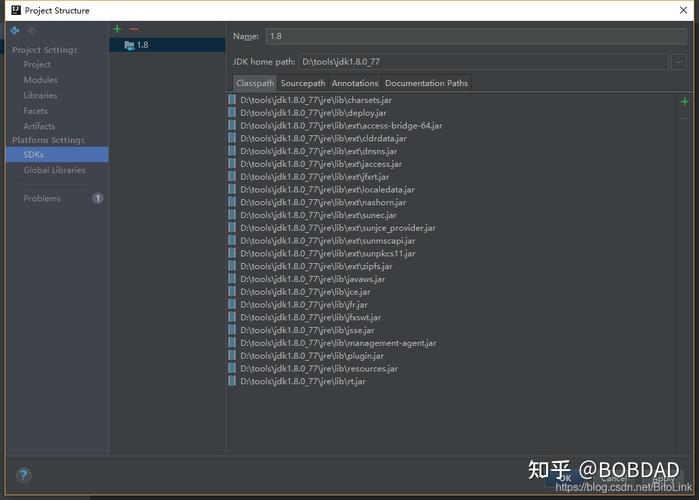
Task: Select SDKs under Platform Settings
Action: pyautogui.click(x=57, y=154)
